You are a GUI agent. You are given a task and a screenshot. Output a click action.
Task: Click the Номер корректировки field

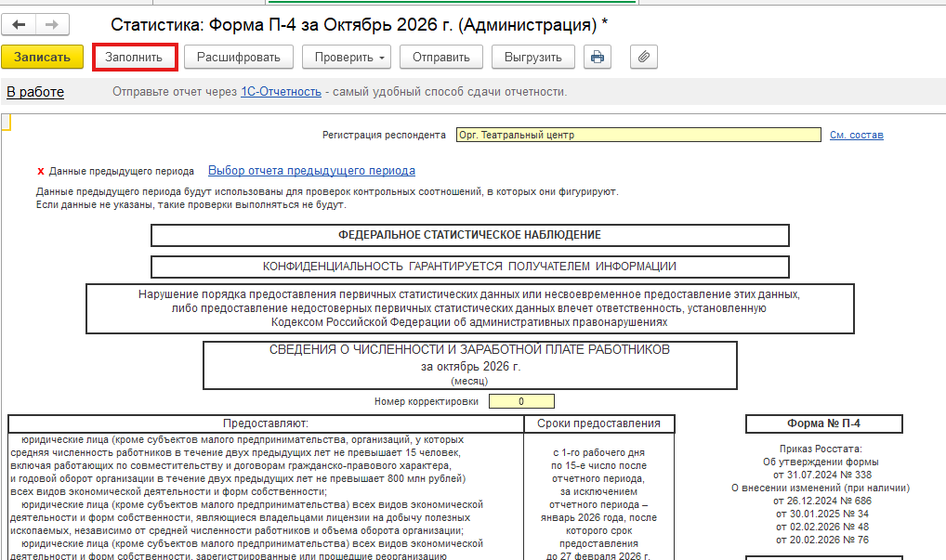[x=521, y=401]
